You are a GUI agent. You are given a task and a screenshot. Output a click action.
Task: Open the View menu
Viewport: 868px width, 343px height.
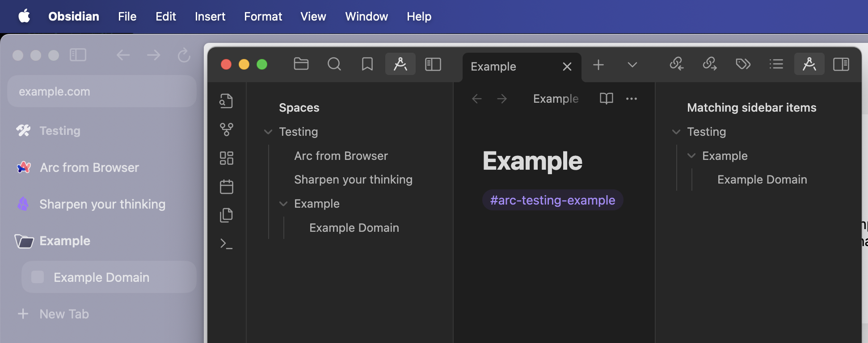point(313,17)
